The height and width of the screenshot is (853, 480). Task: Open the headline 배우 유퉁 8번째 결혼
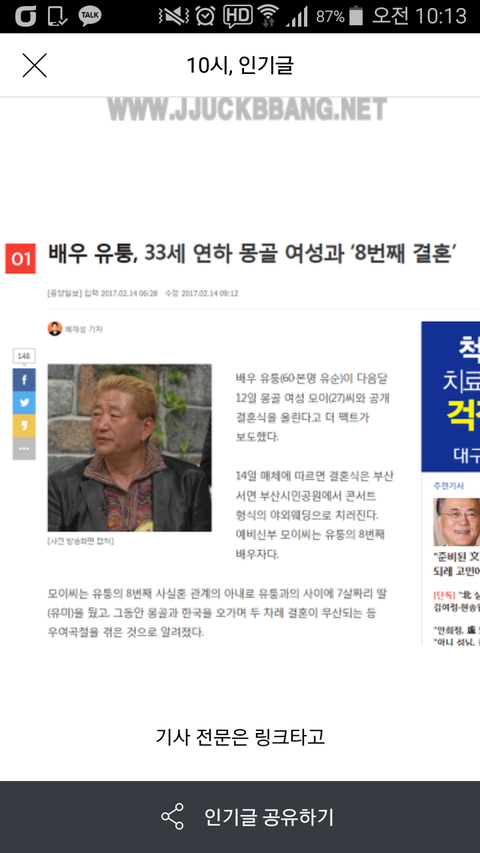tap(252, 254)
